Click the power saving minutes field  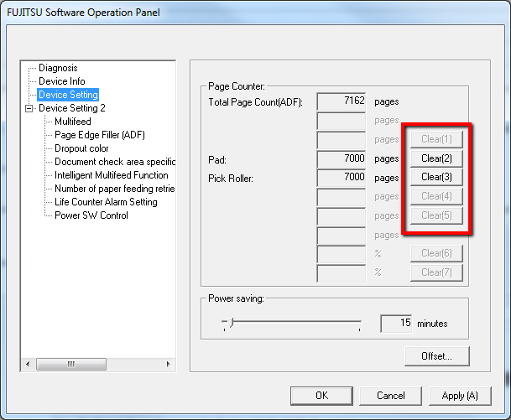coord(396,324)
